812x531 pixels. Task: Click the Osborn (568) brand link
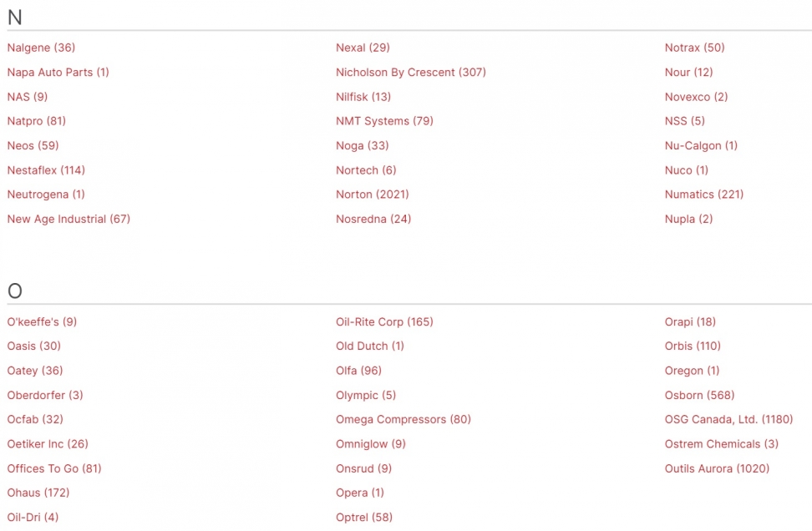pos(699,395)
